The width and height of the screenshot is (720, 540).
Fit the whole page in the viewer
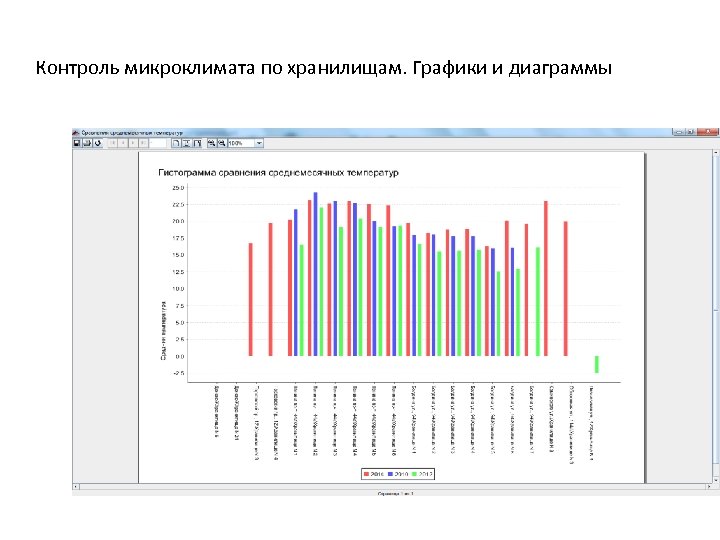[186, 143]
